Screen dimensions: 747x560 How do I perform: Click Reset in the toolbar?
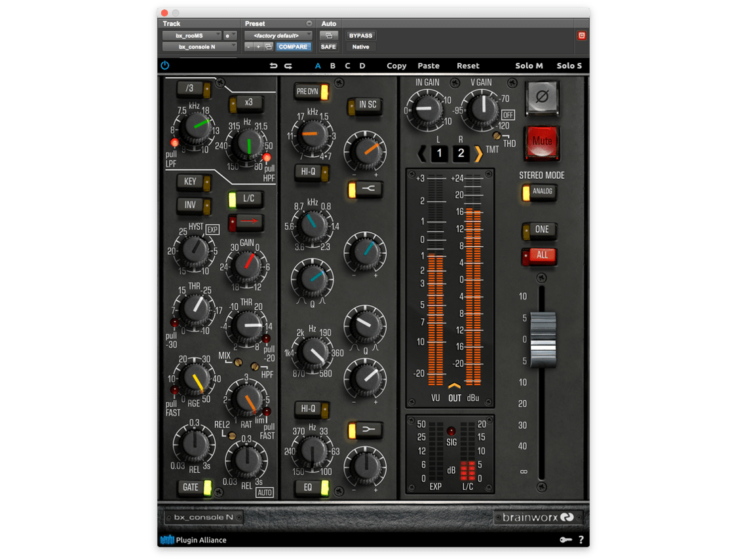(x=468, y=65)
